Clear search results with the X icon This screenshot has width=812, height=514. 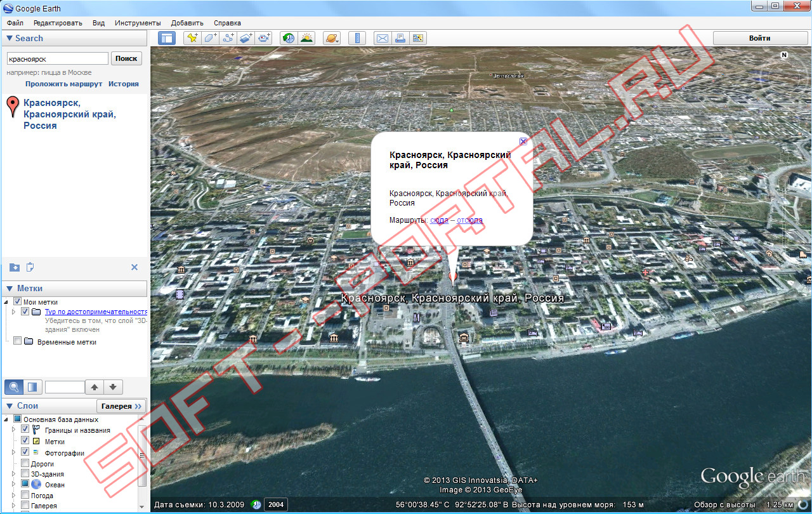(134, 267)
